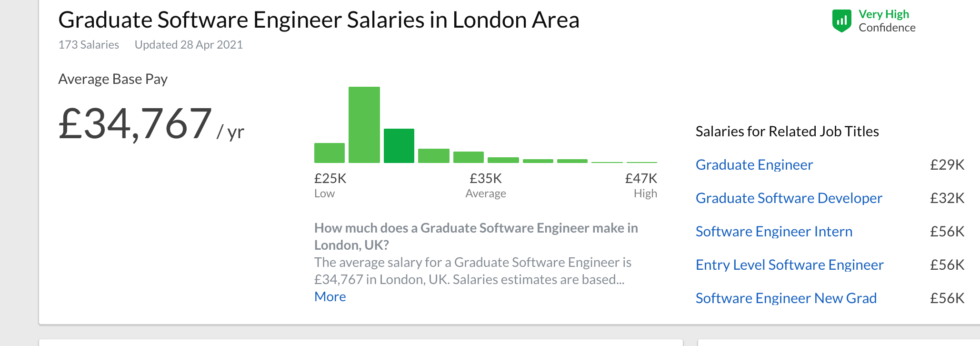Select the fourth histogram bar
Viewport: 980px width, 346px height.
434,156
